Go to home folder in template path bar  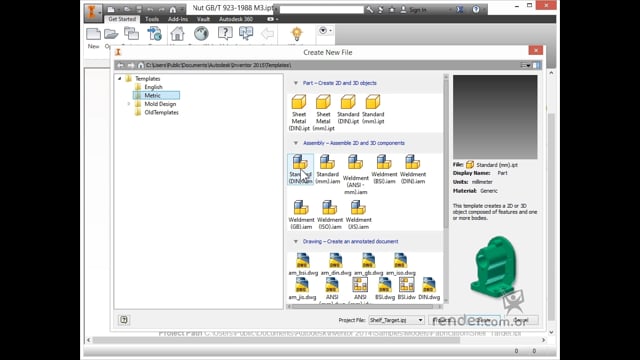click(141, 65)
